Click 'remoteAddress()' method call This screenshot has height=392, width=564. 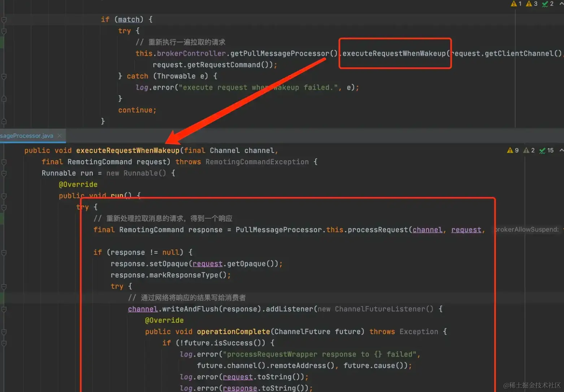[302, 366]
